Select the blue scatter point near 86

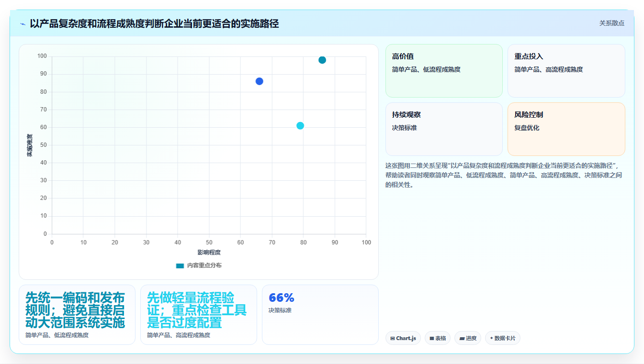point(260,81)
